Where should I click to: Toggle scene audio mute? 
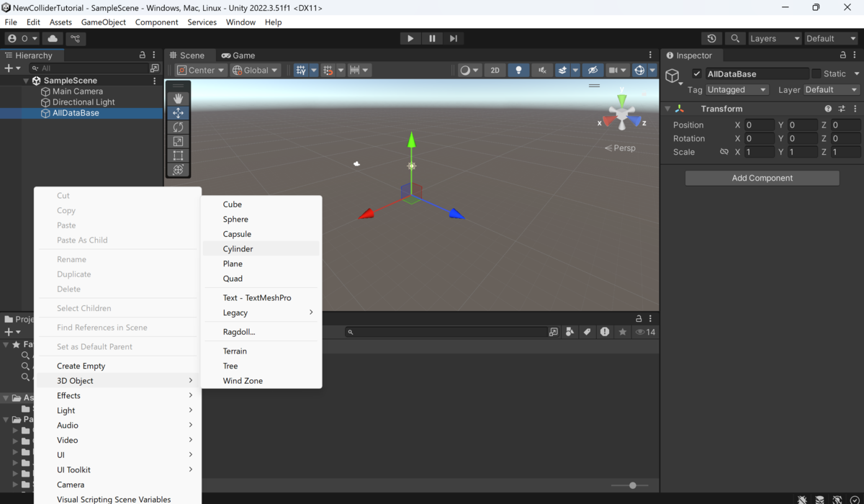[x=542, y=70]
